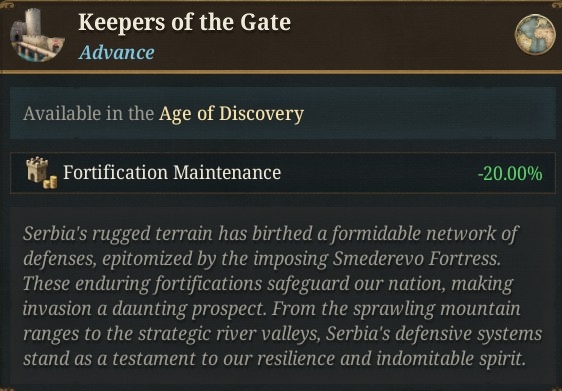Open the Age of Discovery link
Screen dimensions: 562x391
(x=232, y=114)
